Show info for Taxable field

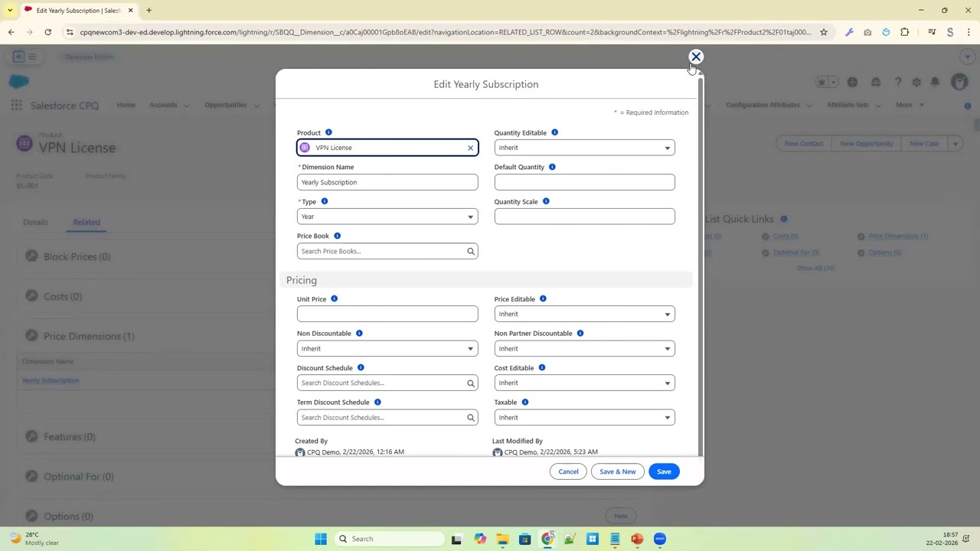pos(524,402)
